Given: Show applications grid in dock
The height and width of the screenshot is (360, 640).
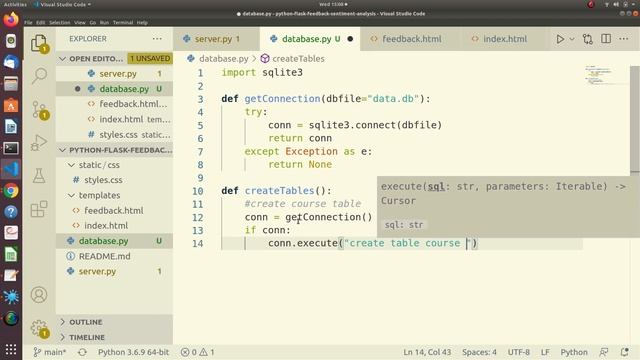Looking at the screenshot, I should pyautogui.click(x=11, y=349).
